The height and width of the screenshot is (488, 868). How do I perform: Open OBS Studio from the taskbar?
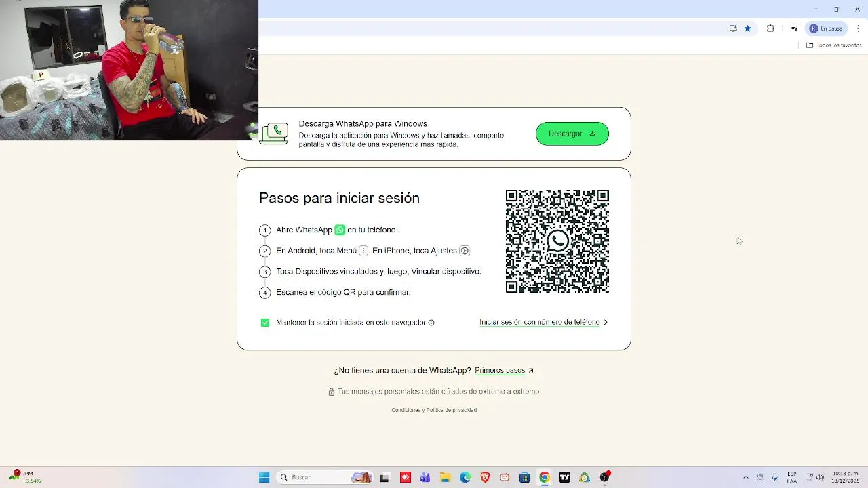pos(604,477)
